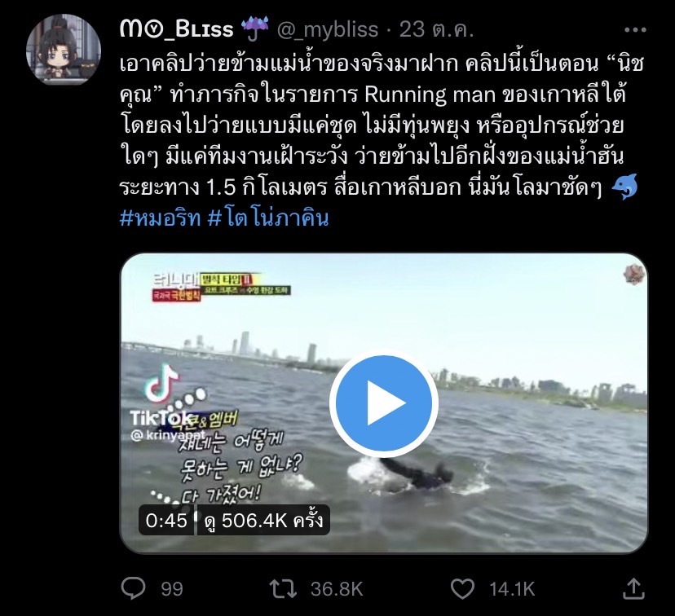Click the dolphin emoji in tweet text
The image size is (675, 616).
click(x=624, y=187)
